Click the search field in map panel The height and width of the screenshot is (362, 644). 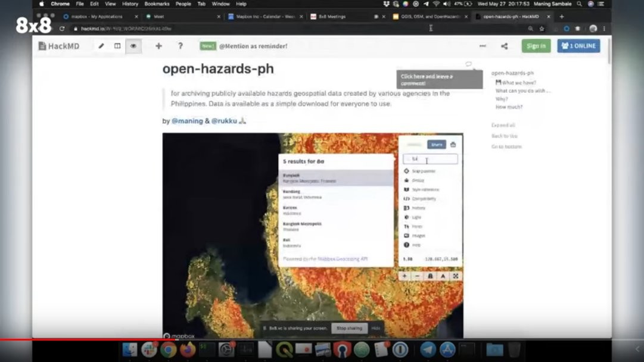point(430,159)
